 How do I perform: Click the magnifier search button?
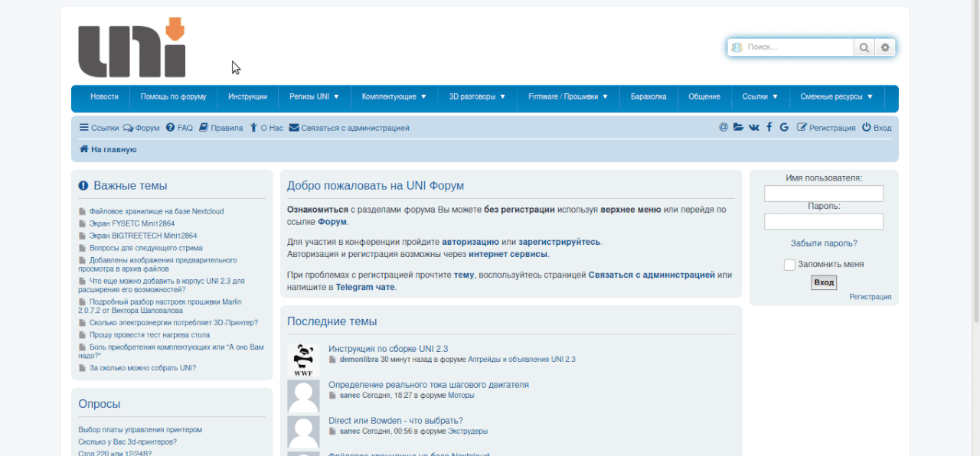864,47
